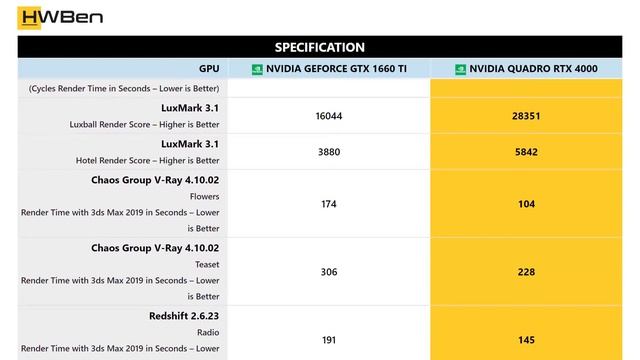Select the Teaset render time 228
Image resolution: width=640 pixels, height=360 pixels.
[526, 272]
